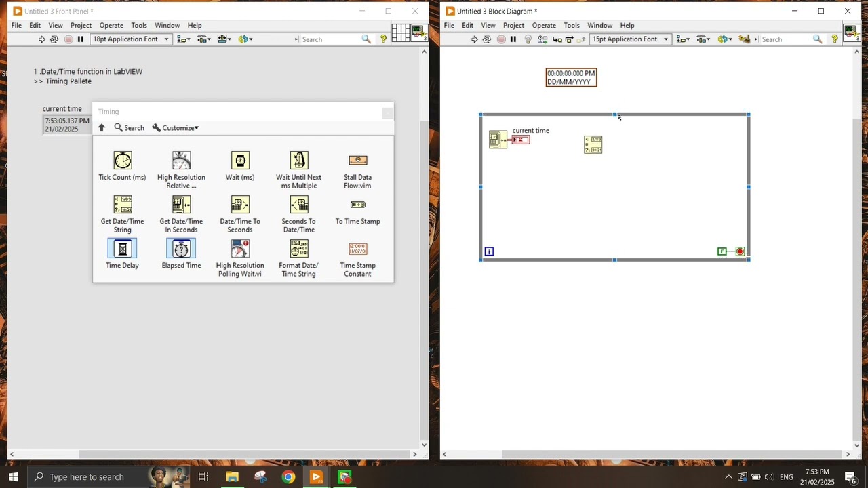The width and height of the screenshot is (868, 488).
Task: Open Align Objects dropdown on Block Diagram
Action: 683,39
